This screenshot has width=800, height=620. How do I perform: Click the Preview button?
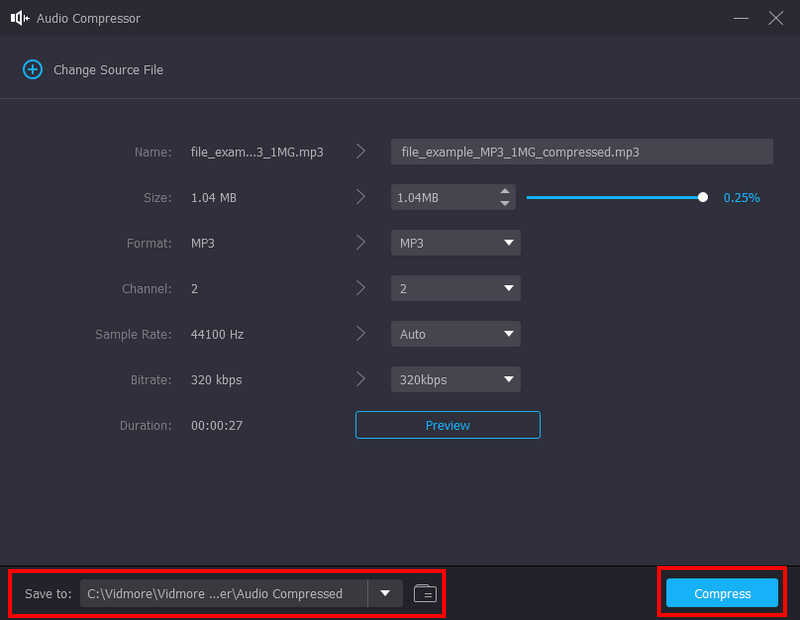[x=447, y=424]
